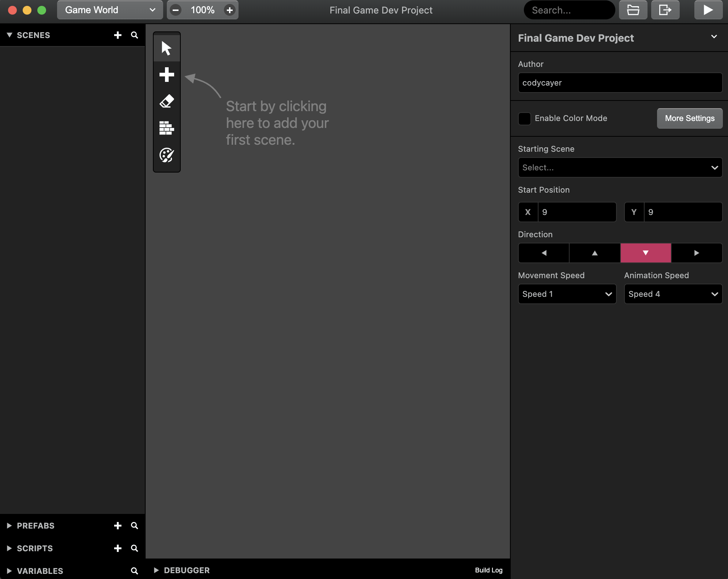Viewport: 728px width, 579px height.
Task: Open Animation Speed dropdown
Action: 673,294
